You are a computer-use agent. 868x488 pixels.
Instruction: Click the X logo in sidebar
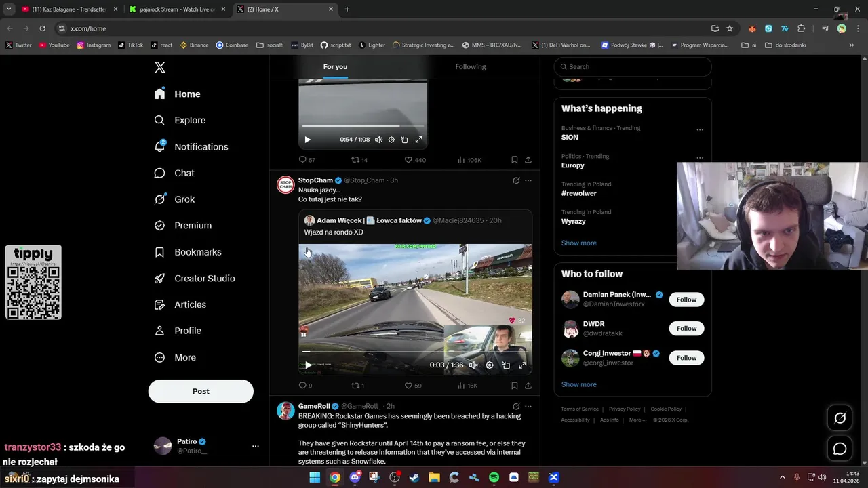click(160, 67)
